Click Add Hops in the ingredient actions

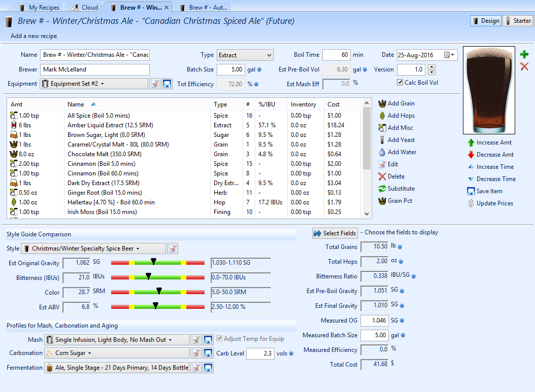396,116
